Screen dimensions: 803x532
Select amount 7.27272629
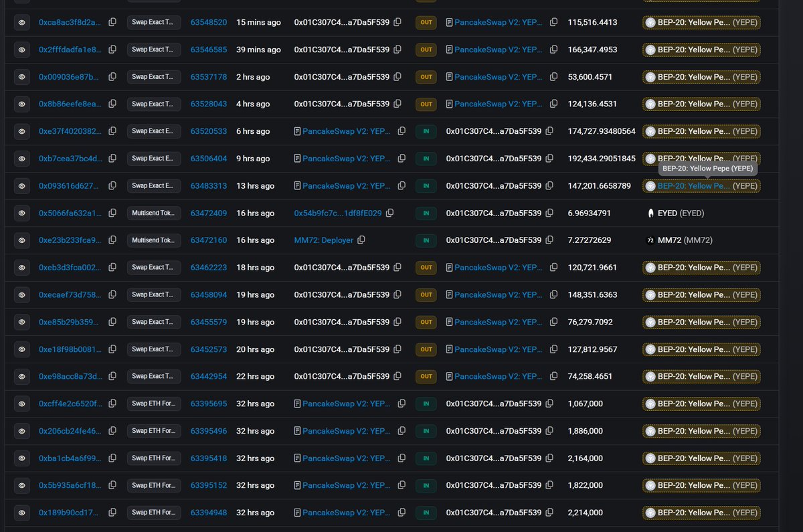590,240
